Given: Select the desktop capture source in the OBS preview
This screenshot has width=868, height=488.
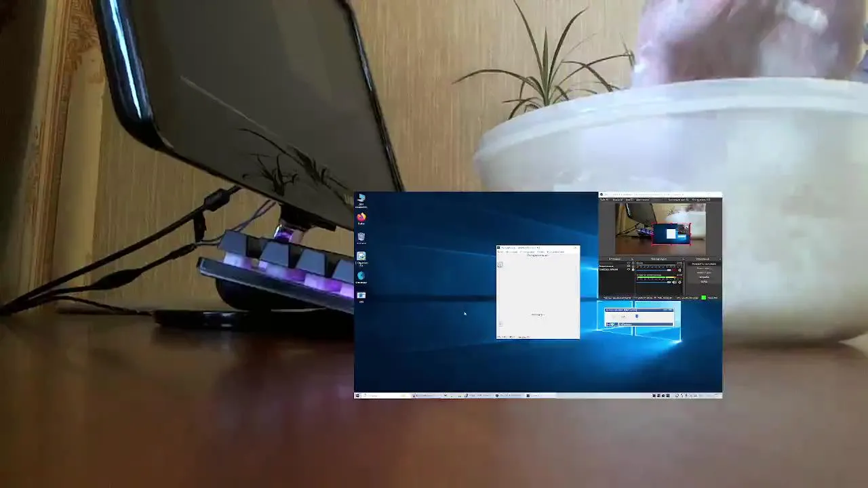Looking at the screenshot, I should tap(671, 234).
